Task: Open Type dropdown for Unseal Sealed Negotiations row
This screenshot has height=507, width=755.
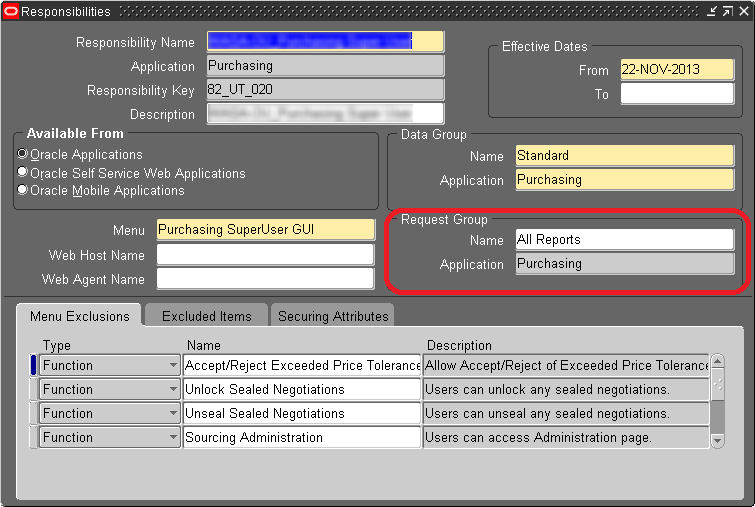Action: [173, 414]
